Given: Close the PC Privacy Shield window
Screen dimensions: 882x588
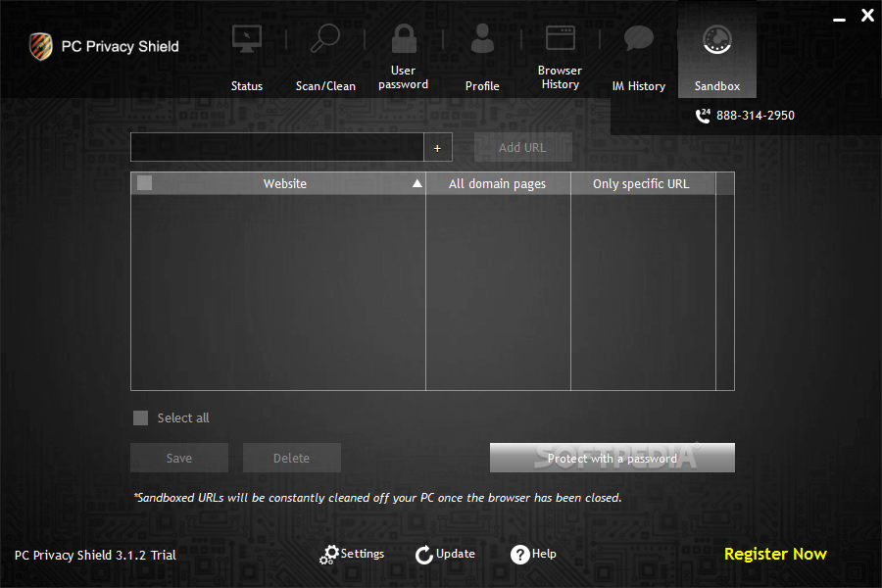Looking at the screenshot, I should click(x=867, y=16).
